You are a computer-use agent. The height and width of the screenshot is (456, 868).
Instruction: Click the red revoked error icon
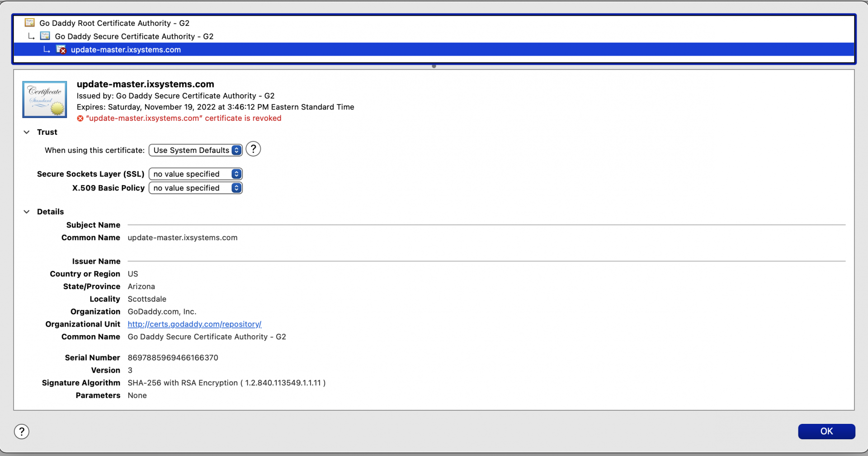(80, 119)
